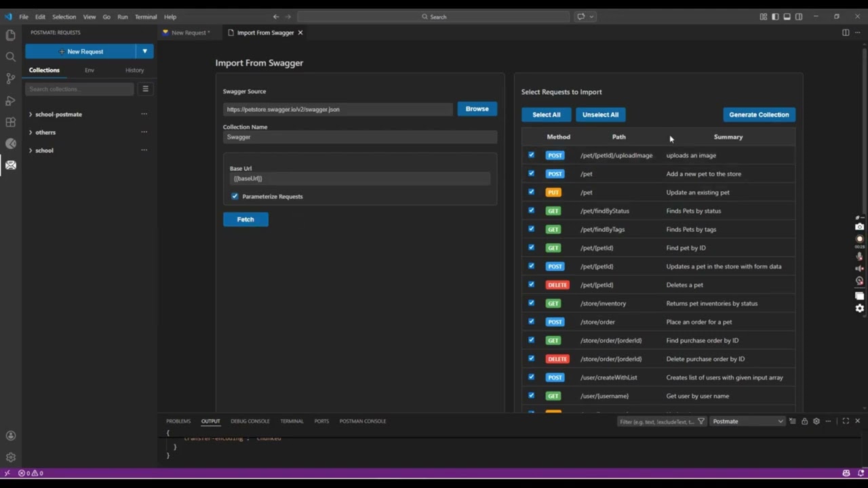The image size is (868, 488).
Task: Uncheck the Get user by user name checkbox
Action: [x=531, y=396]
